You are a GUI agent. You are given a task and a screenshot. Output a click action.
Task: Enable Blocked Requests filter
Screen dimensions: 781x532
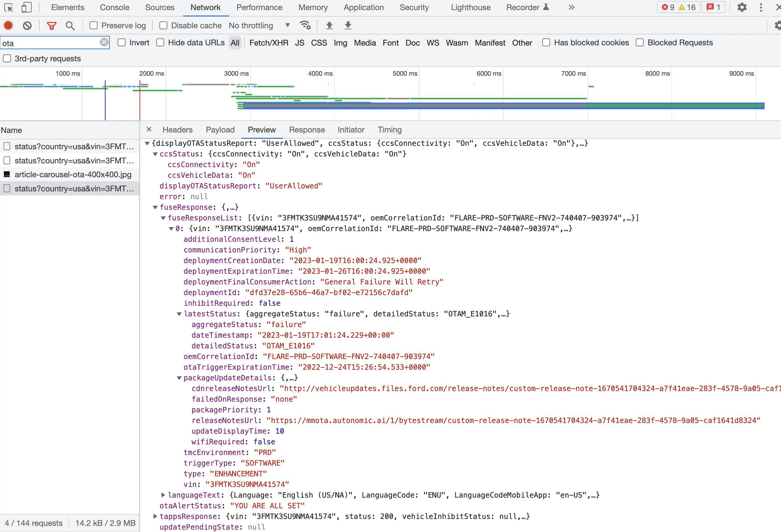[640, 43]
